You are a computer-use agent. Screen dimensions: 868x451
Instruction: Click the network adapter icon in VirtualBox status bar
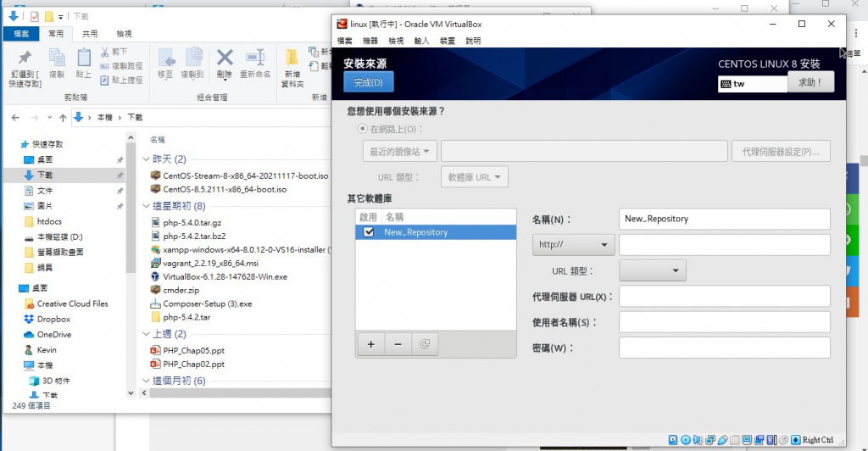coord(710,440)
